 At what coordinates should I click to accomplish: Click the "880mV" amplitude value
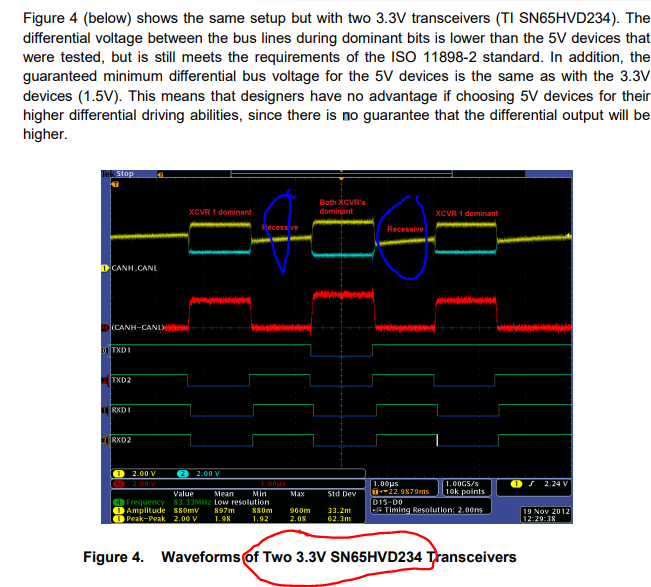pyautogui.click(x=186, y=511)
